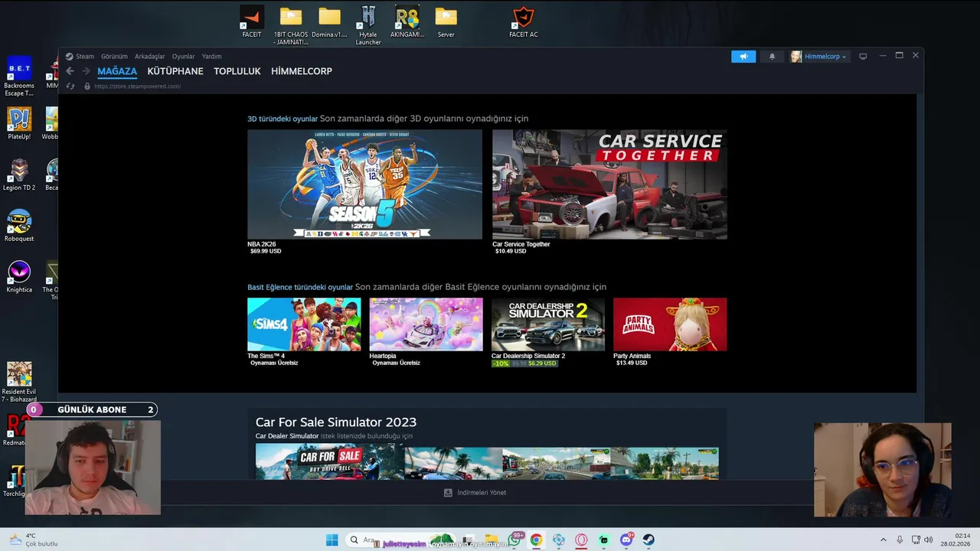This screenshot has width=980, height=551.
Task: Open Google Chrome from the taskbar
Action: [536, 540]
